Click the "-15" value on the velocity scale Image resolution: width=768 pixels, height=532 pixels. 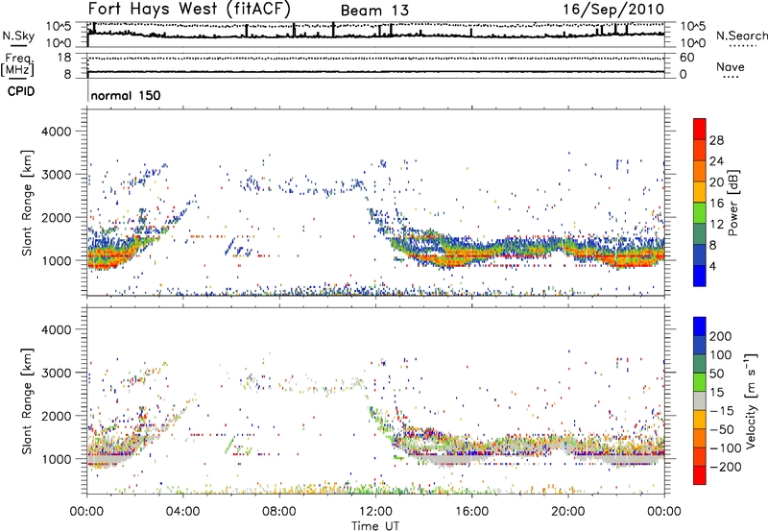coord(721,411)
